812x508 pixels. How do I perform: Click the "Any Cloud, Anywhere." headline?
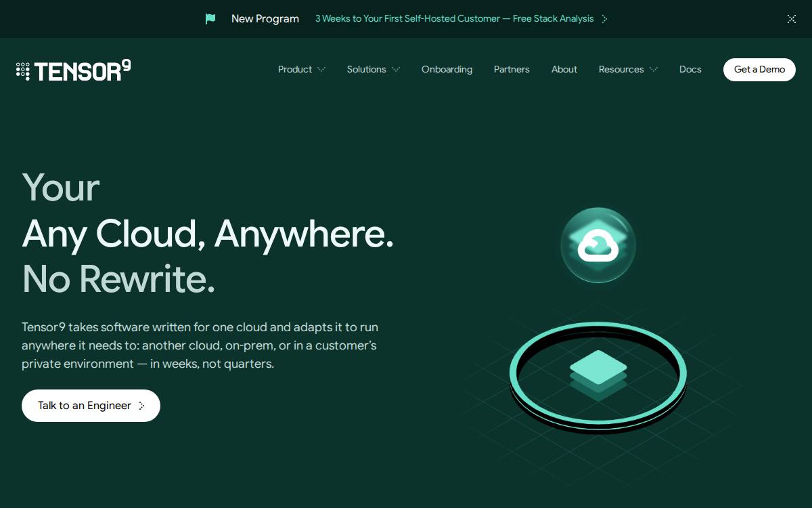pyautogui.click(x=208, y=234)
